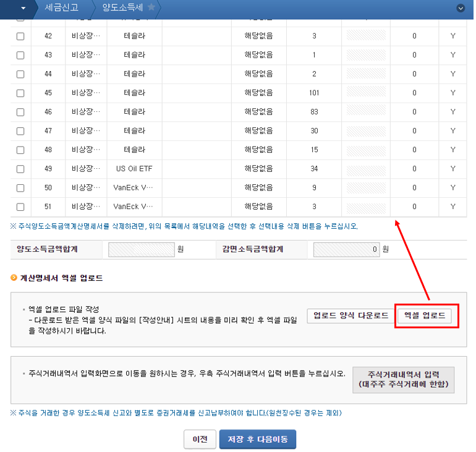Select the checkbox for row 45

(20, 93)
